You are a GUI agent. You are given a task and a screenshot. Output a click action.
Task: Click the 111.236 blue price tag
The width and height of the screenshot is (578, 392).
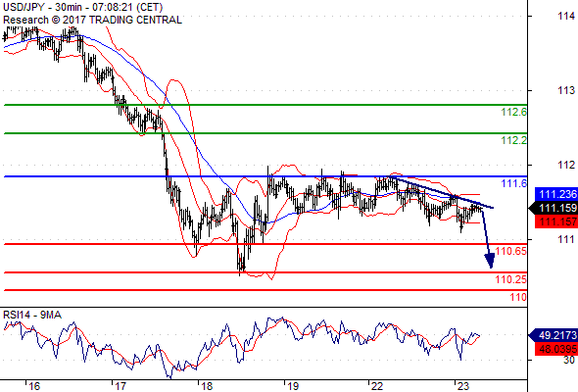coord(556,194)
